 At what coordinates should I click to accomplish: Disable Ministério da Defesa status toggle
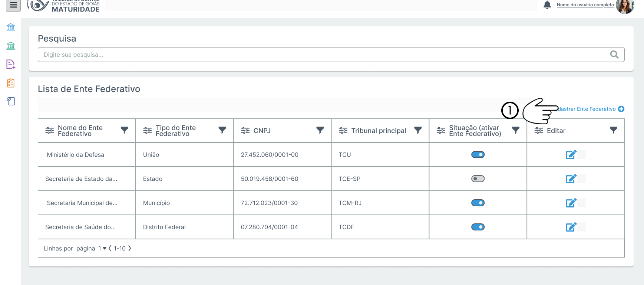click(478, 155)
